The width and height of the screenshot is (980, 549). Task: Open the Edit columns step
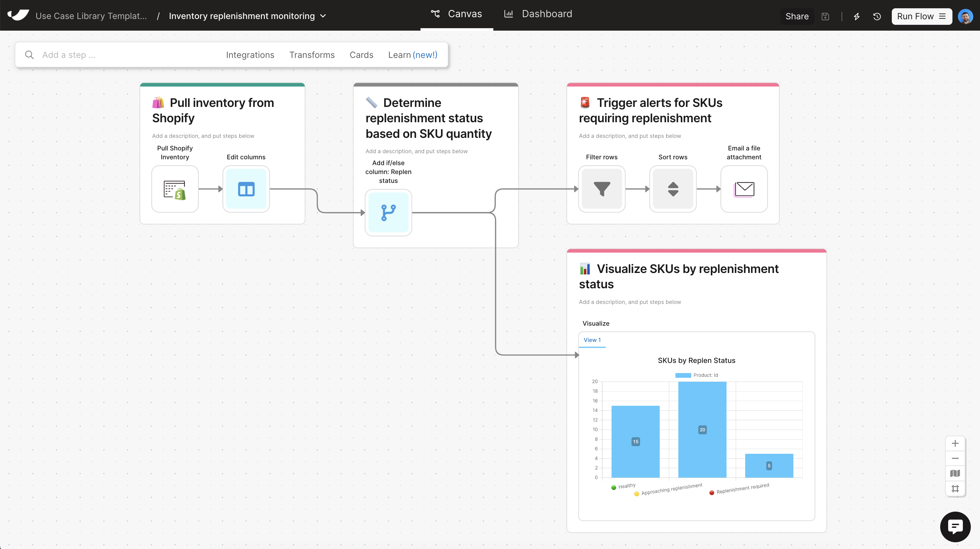pyautogui.click(x=246, y=189)
